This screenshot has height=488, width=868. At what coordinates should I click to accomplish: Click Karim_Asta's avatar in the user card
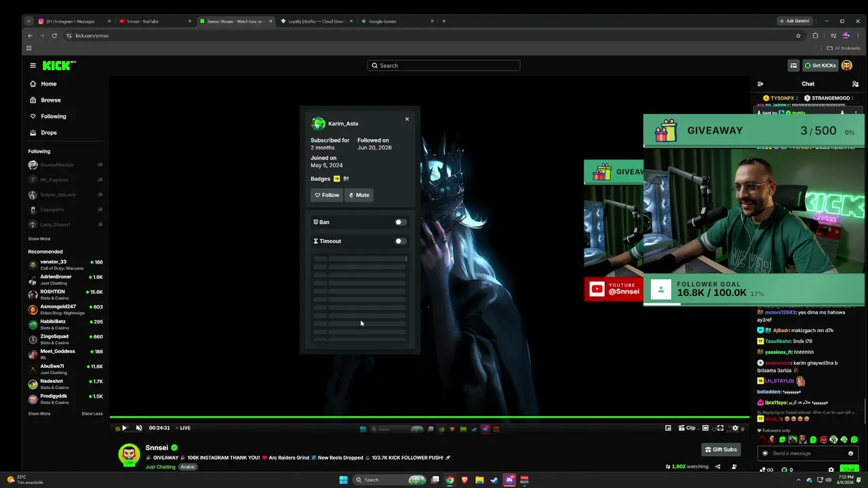(x=318, y=123)
